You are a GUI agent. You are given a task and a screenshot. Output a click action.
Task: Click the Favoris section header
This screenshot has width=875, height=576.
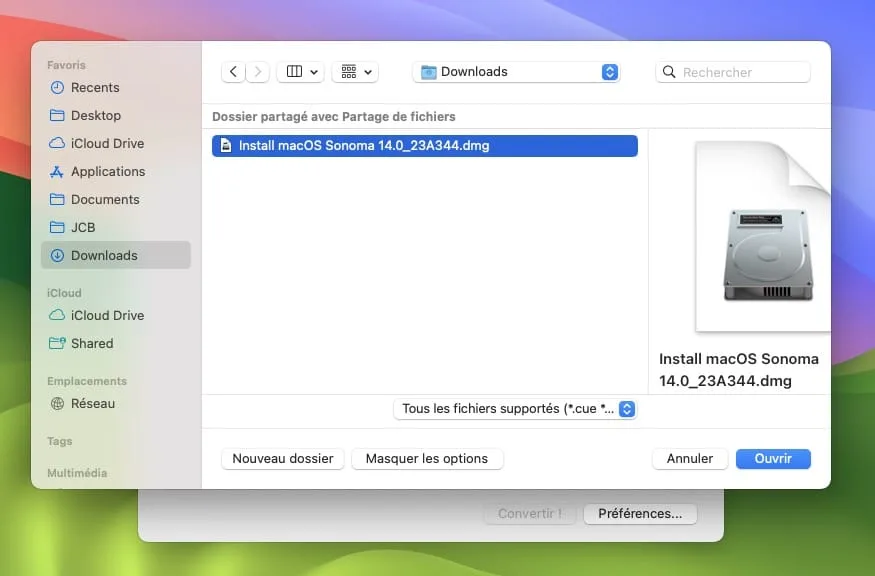click(x=66, y=65)
